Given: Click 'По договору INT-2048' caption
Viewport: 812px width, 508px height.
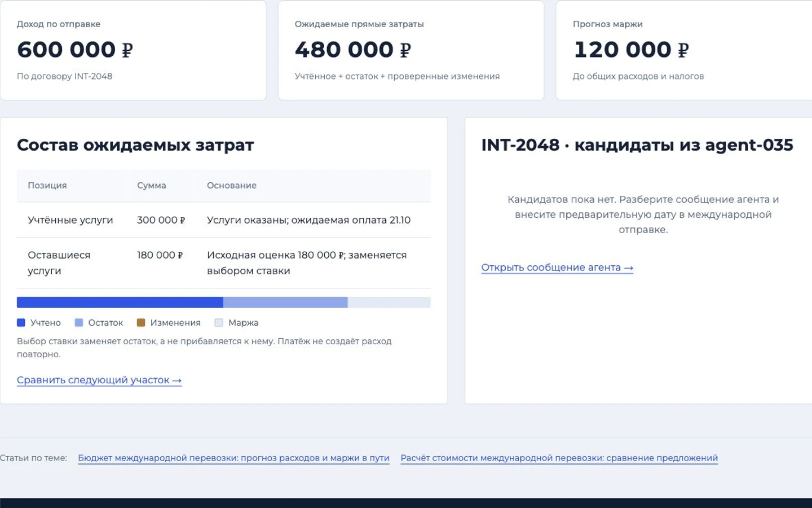Looking at the screenshot, I should (x=65, y=76).
